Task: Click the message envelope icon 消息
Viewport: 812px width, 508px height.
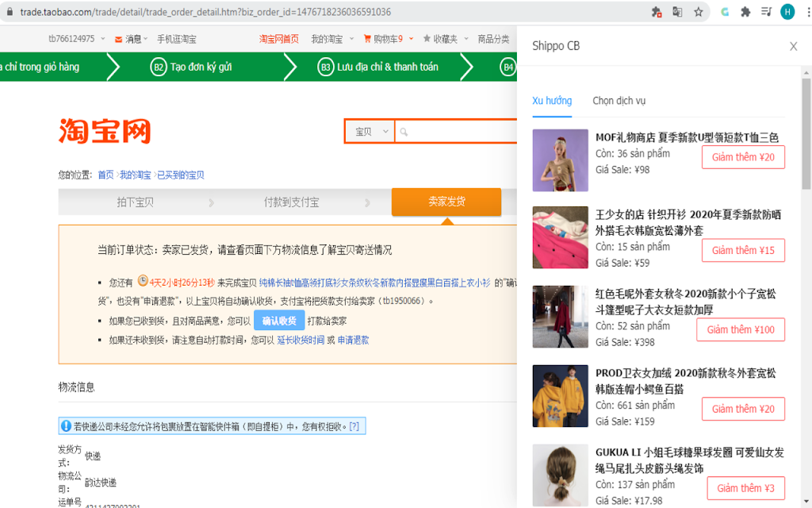Action: coord(119,40)
